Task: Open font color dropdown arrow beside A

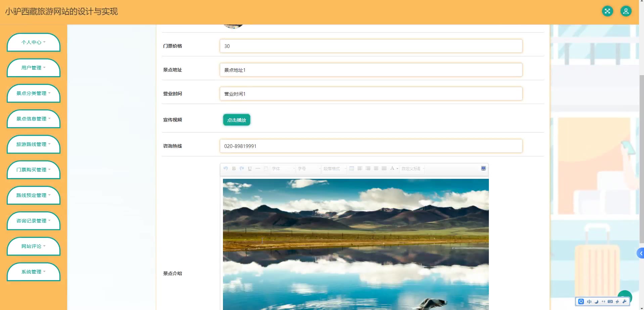Action: [397, 169]
